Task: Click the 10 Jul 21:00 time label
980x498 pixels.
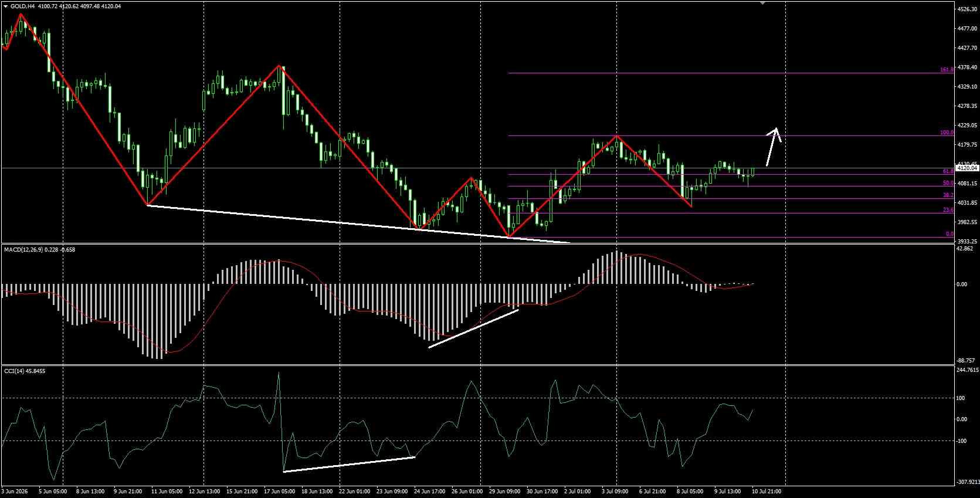Action: point(767,492)
